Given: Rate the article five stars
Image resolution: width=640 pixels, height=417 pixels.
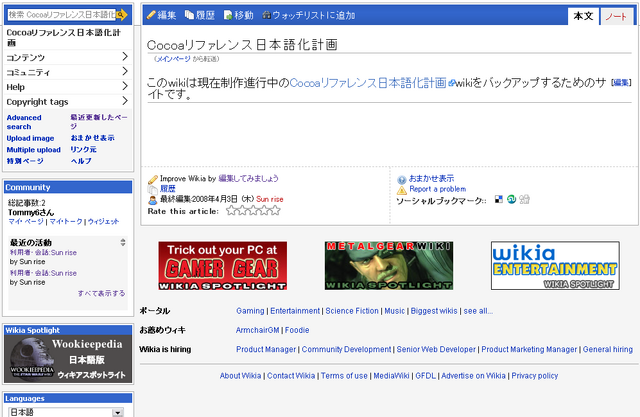Looking at the screenshot, I should 275,211.
